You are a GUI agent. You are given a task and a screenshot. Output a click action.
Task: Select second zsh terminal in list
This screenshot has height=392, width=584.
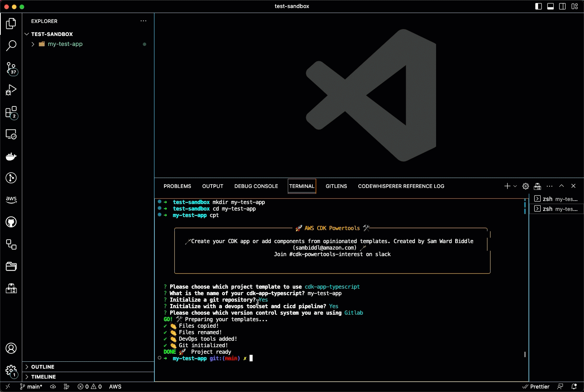point(556,209)
